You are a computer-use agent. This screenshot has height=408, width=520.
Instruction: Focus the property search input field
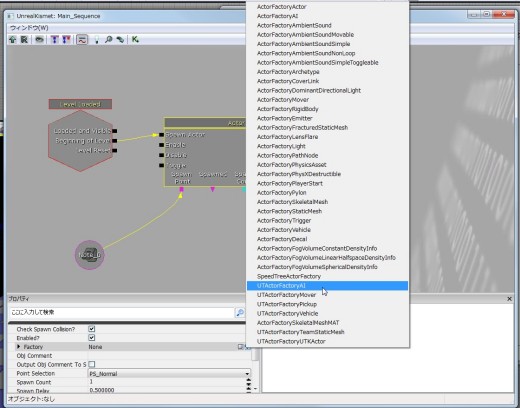click(122, 312)
